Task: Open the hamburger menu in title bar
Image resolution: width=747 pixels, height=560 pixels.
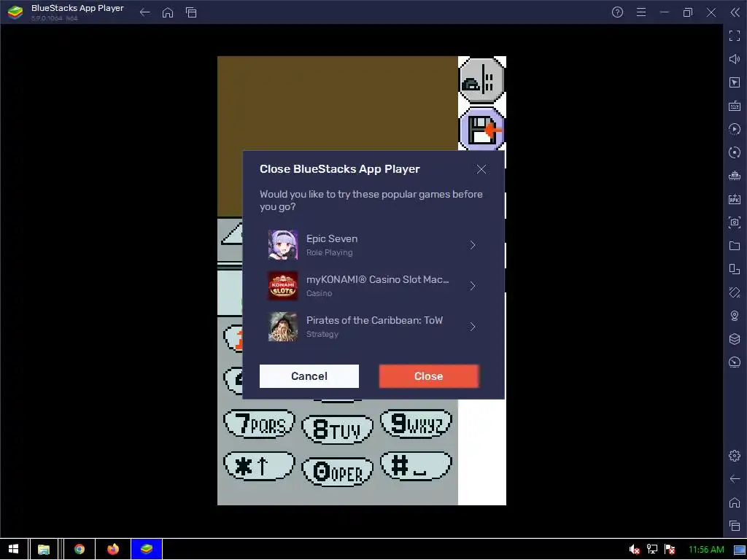Action: point(641,12)
